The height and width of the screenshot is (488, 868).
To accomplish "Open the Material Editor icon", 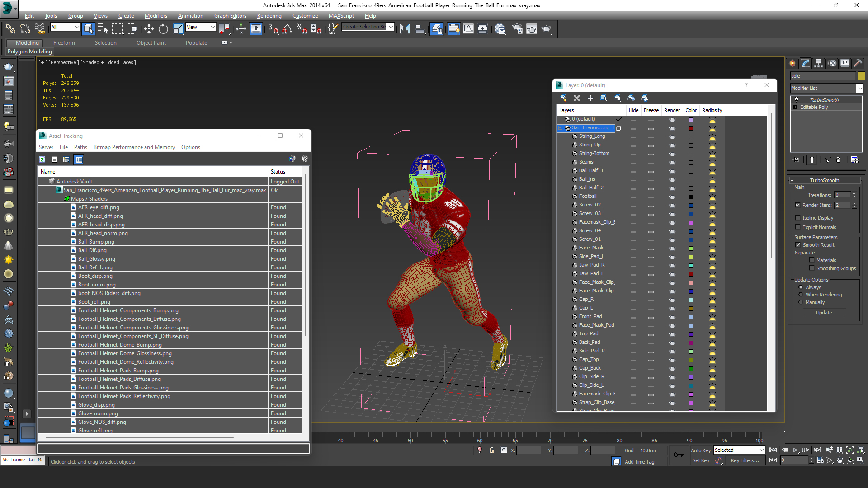I will tap(500, 29).
